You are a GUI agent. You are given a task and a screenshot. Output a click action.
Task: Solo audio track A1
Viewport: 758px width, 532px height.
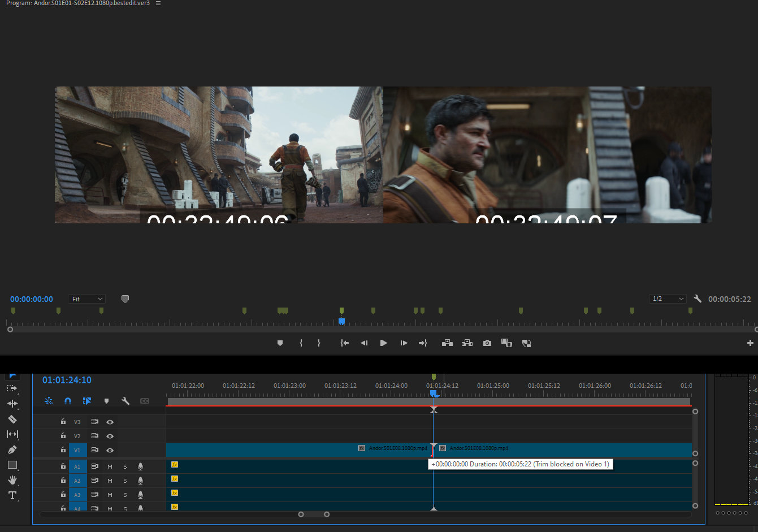coord(125,466)
